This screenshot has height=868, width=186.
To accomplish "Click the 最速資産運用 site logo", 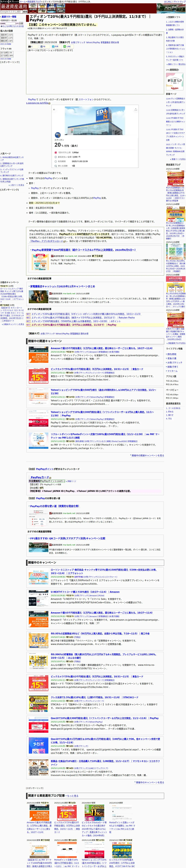I will point(14,6).
